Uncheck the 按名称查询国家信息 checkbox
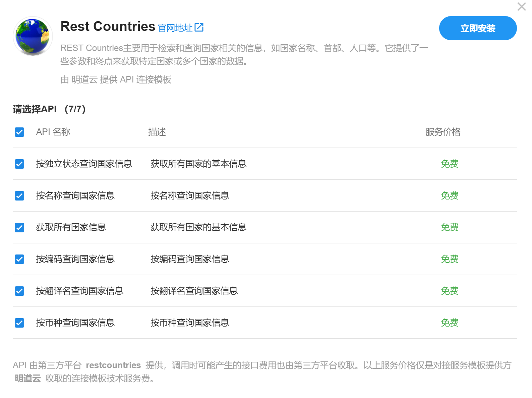The height and width of the screenshot is (398, 532). [x=19, y=196]
